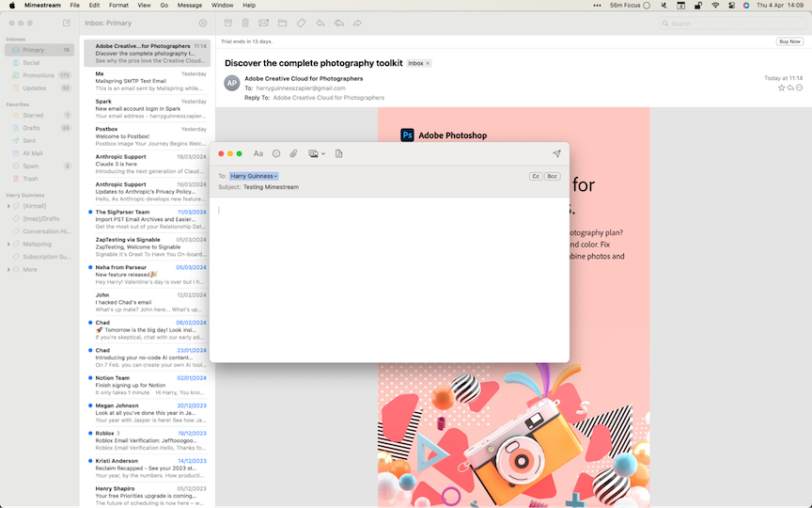
Task: Open the Notion Team signup email
Action: (x=148, y=385)
